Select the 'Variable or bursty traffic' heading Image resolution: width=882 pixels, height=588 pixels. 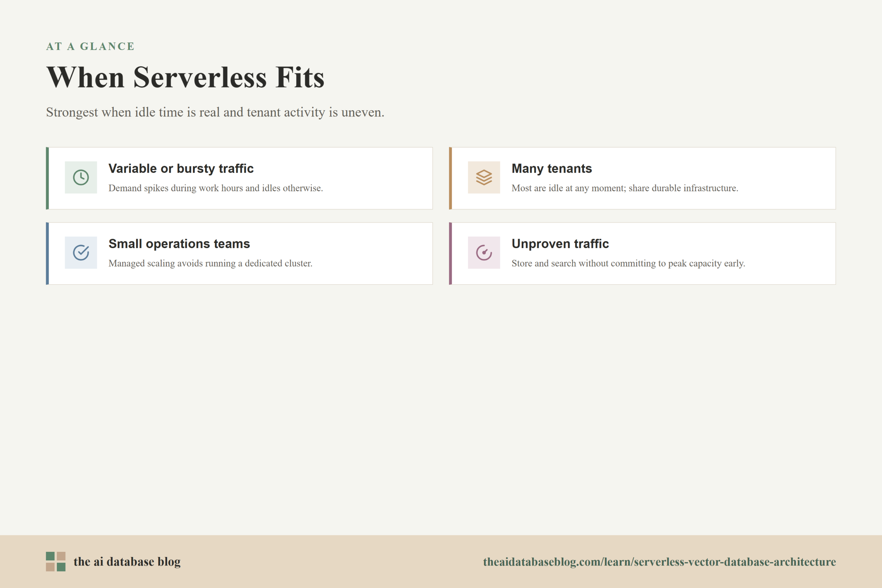(x=181, y=168)
